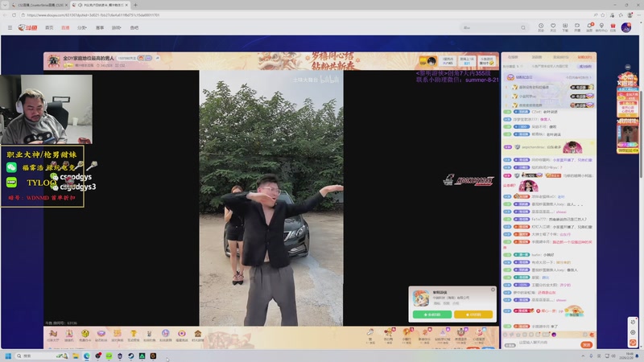This screenshot has width=644, height=362.
Task: Open the download icon in header
Action: (x=565, y=27)
